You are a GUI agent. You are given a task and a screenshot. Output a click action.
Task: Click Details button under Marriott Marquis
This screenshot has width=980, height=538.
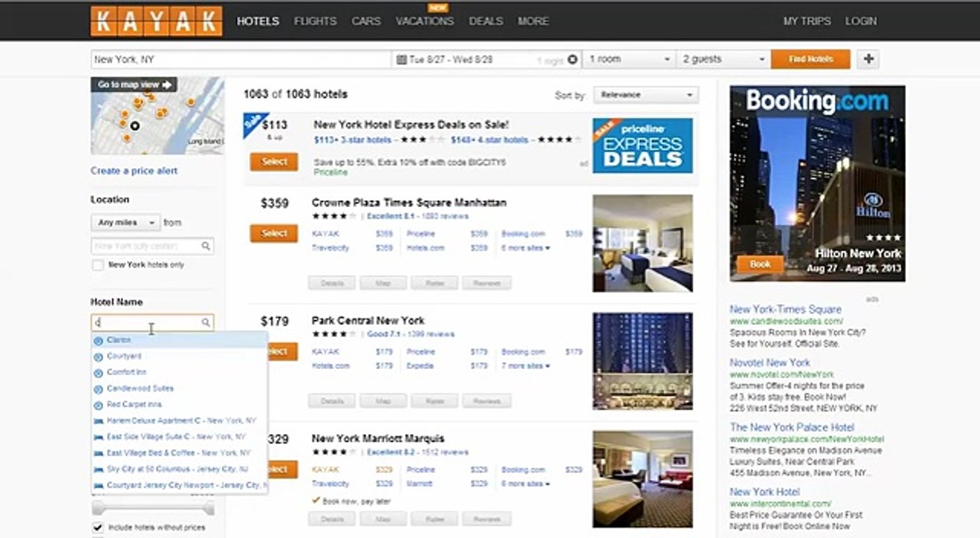pos(332,519)
